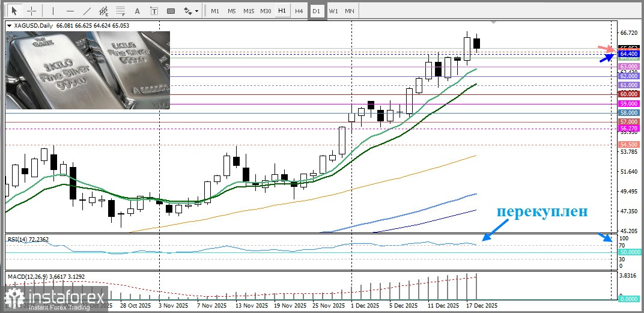
Task: Click the equidistant channel tool
Action: 104,11
